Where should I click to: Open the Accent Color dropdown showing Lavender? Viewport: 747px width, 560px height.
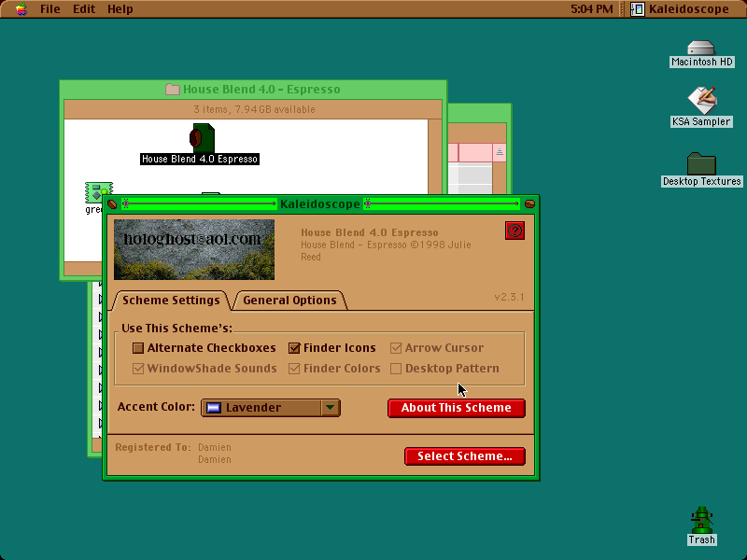(271, 408)
